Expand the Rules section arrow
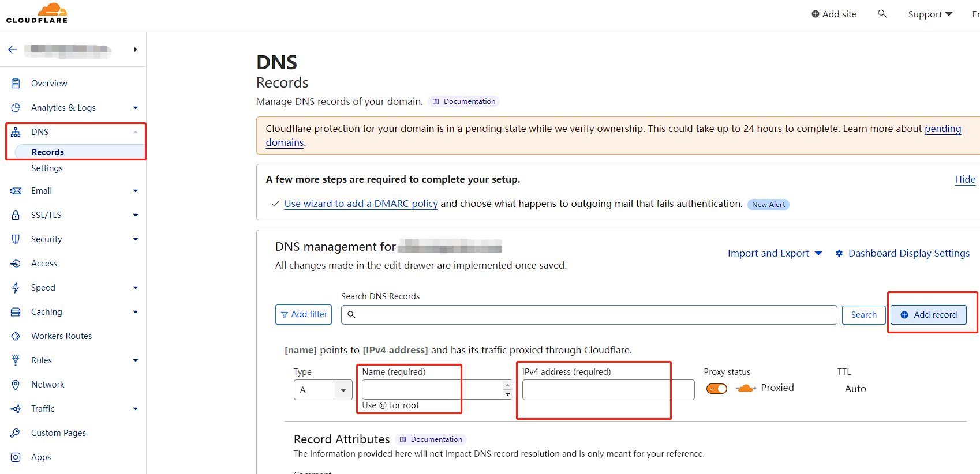This screenshot has width=980, height=474. click(136, 360)
